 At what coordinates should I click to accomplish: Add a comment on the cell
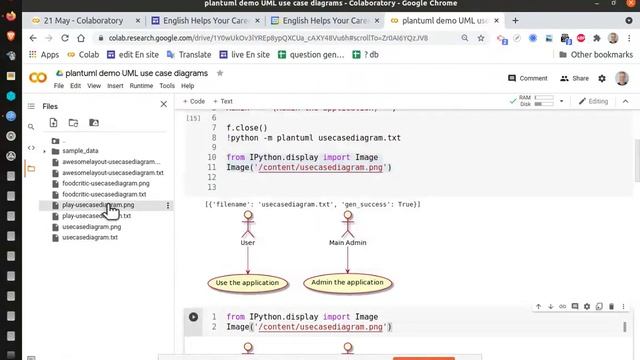pyautogui.click(x=575, y=307)
